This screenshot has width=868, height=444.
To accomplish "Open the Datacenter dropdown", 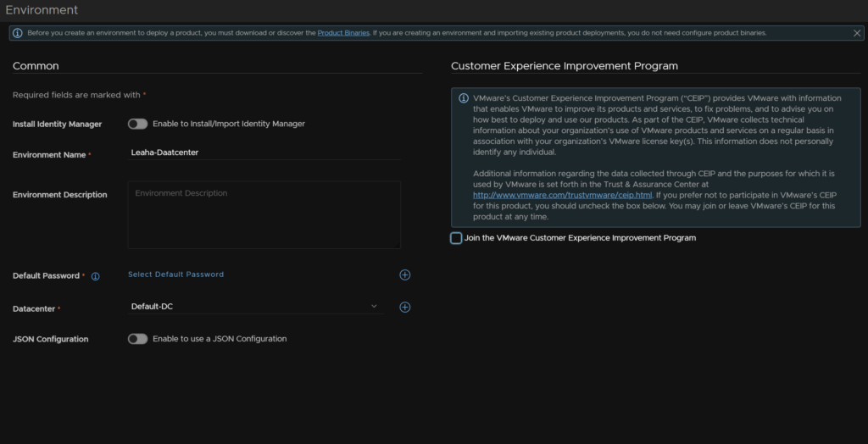I will 256,306.
